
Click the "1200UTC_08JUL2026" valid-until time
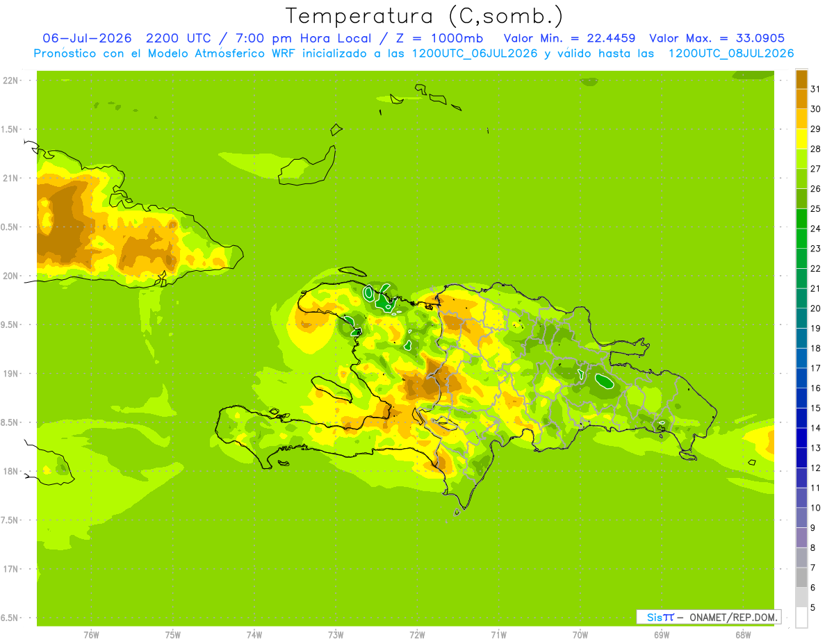(x=731, y=53)
